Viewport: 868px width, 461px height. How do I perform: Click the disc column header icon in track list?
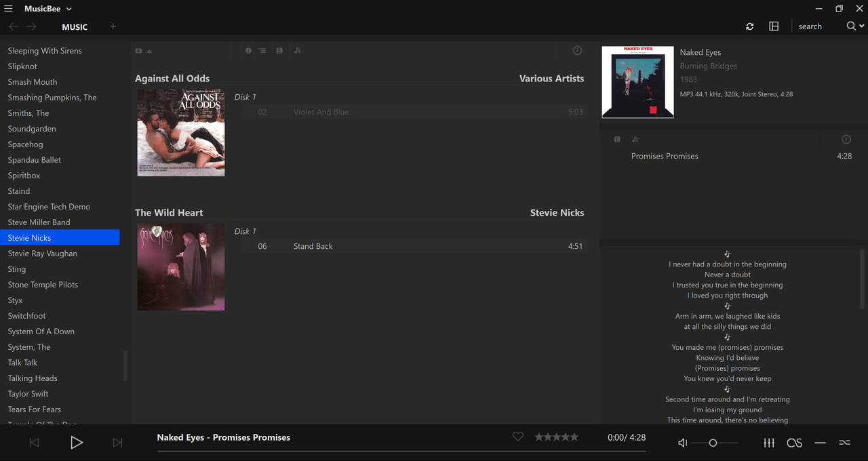point(279,51)
